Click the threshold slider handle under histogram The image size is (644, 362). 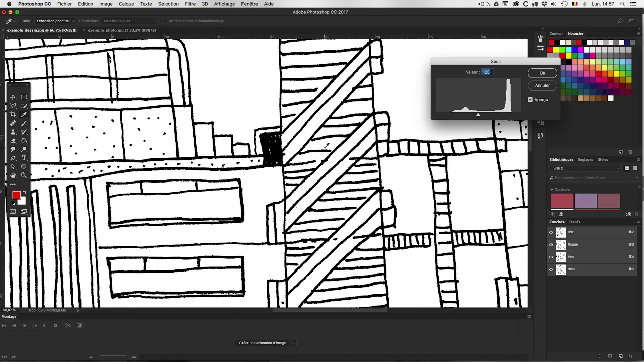(x=478, y=115)
